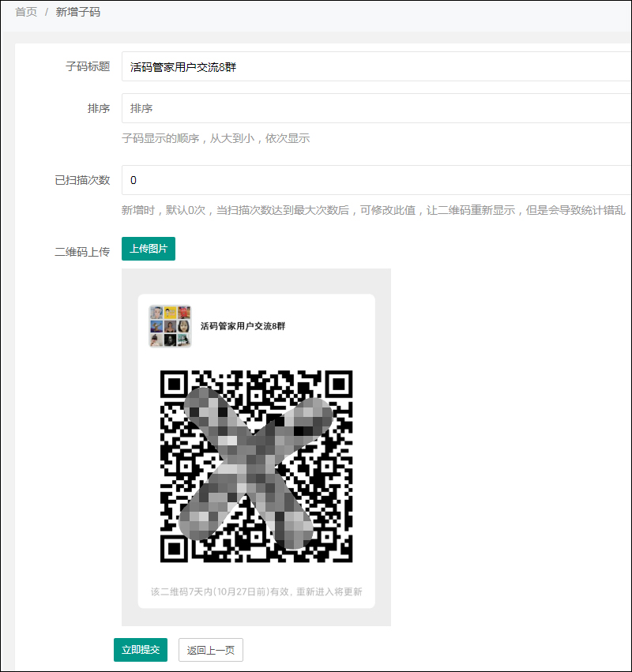Viewport: 632px width, 672px height.
Task: Click the 二维码上传 field label
Action: click(83, 248)
